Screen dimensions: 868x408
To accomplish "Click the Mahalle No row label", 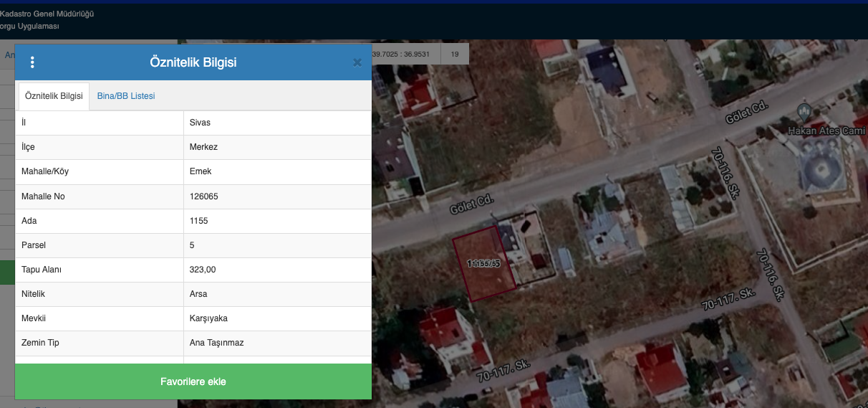I will [x=43, y=196].
